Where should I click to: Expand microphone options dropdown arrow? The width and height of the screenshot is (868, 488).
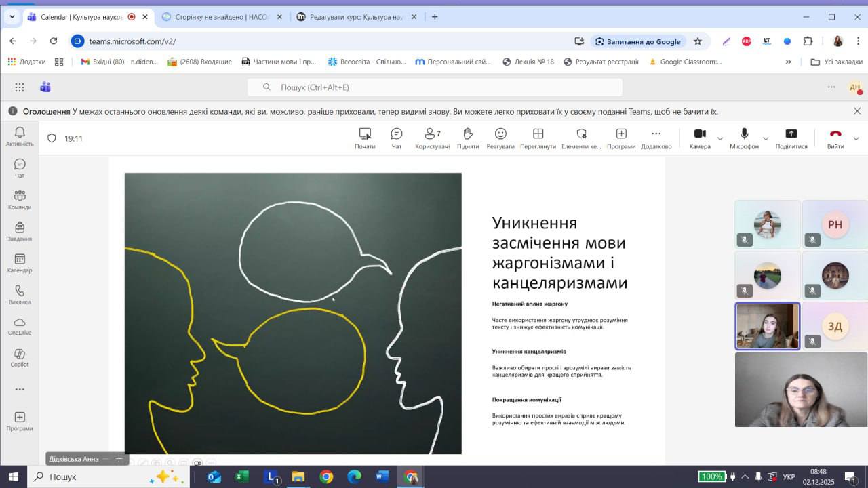pos(766,139)
